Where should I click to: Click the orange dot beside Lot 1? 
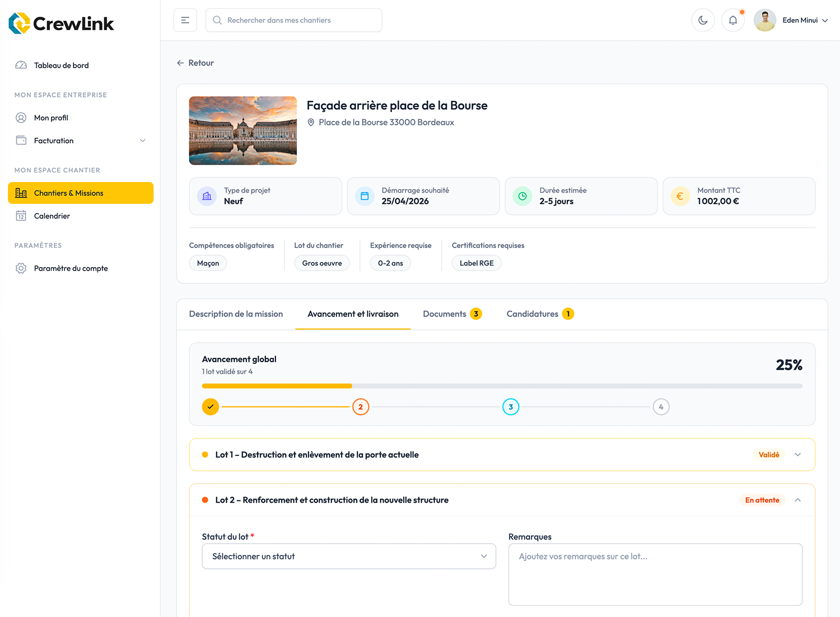click(x=205, y=455)
